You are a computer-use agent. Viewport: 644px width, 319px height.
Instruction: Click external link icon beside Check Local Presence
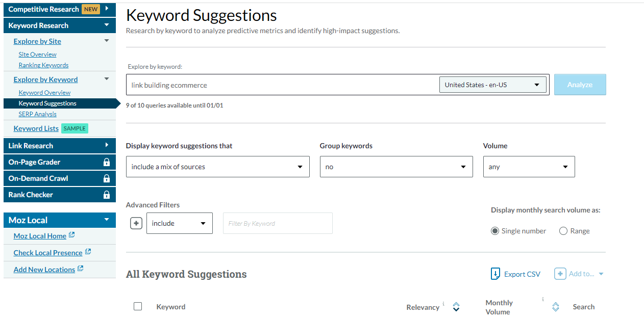pos(88,252)
